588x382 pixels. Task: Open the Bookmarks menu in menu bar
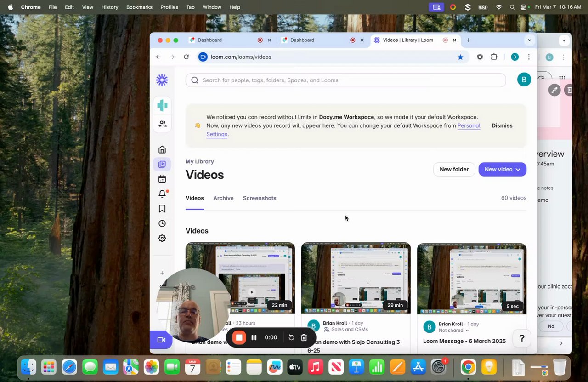(x=139, y=7)
